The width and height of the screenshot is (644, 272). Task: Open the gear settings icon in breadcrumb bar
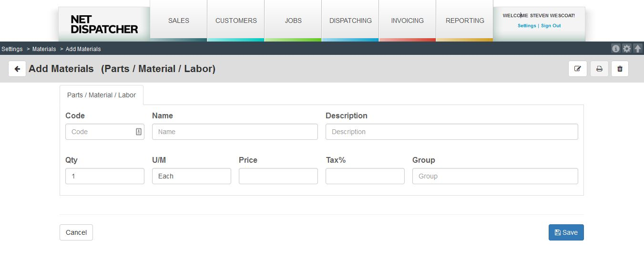pos(627,49)
